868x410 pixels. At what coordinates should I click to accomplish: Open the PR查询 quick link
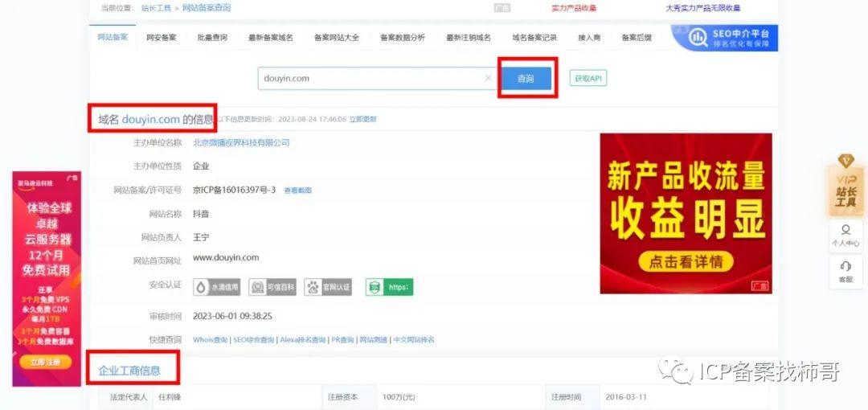(342, 340)
